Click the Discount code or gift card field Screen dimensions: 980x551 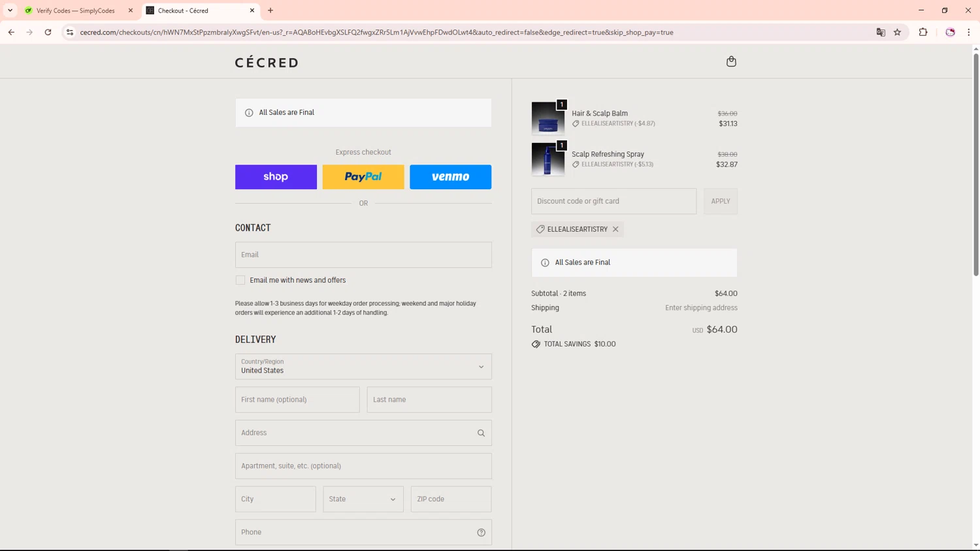tap(614, 201)
